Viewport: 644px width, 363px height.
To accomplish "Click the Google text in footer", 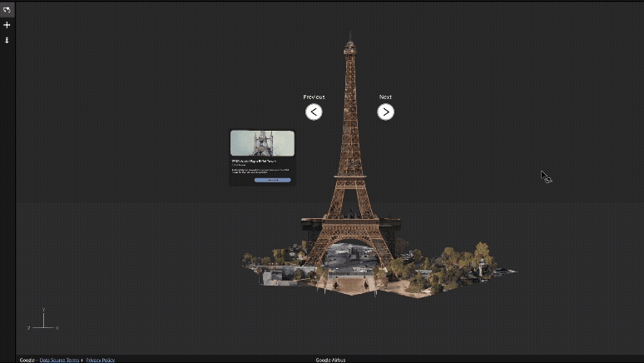I will coord(27,360).
